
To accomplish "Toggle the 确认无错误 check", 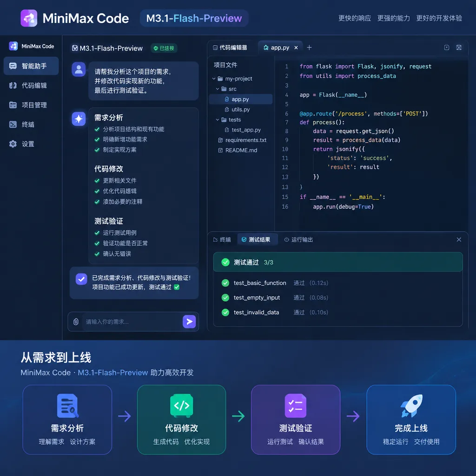I will tap(97, 254).
